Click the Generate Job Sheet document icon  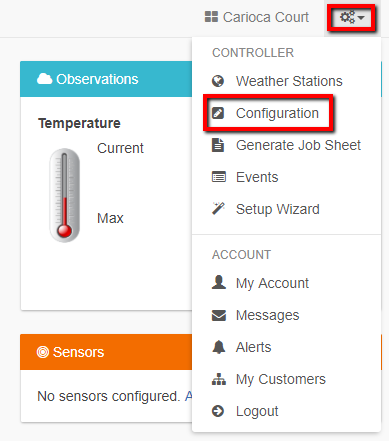coord(218,145)
